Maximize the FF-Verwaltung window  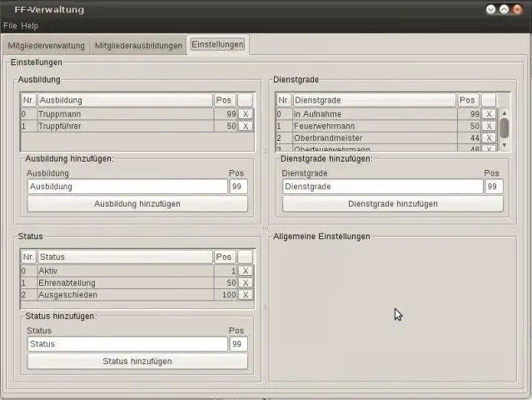point(504,9)
